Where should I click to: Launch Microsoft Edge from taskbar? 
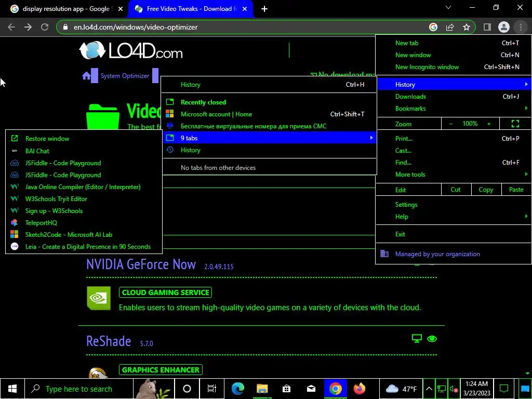point(237,389)
